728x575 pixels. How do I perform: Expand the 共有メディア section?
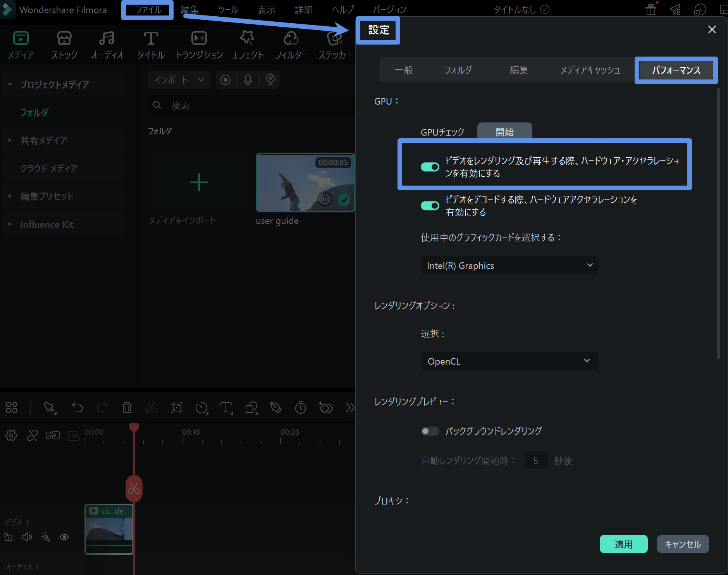point(10,140)
